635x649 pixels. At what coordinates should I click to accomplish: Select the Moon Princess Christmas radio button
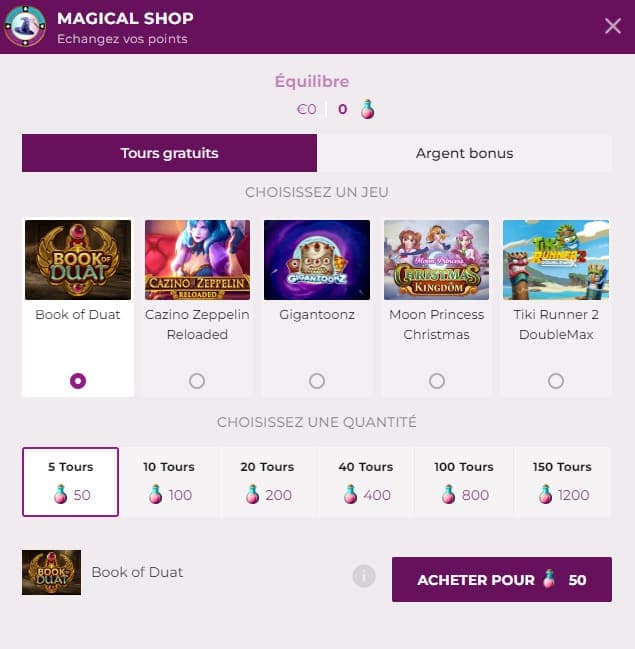pos(436,381)
